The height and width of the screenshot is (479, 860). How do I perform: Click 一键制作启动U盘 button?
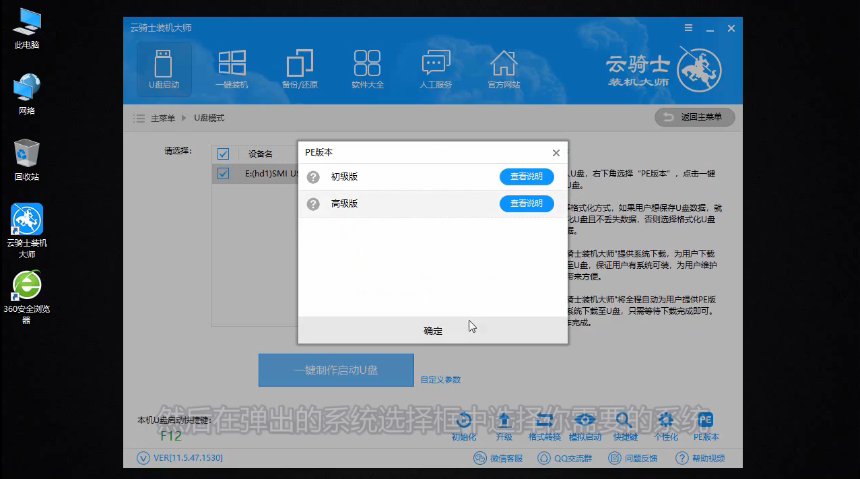(336, 370)
